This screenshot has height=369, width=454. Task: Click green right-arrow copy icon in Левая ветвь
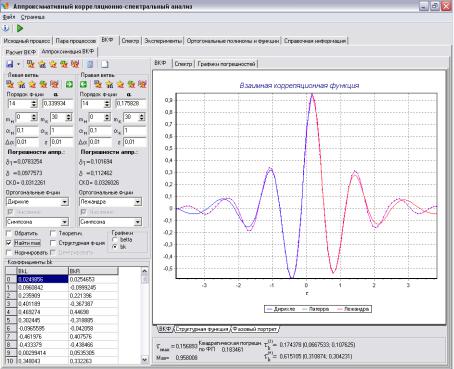69,84
